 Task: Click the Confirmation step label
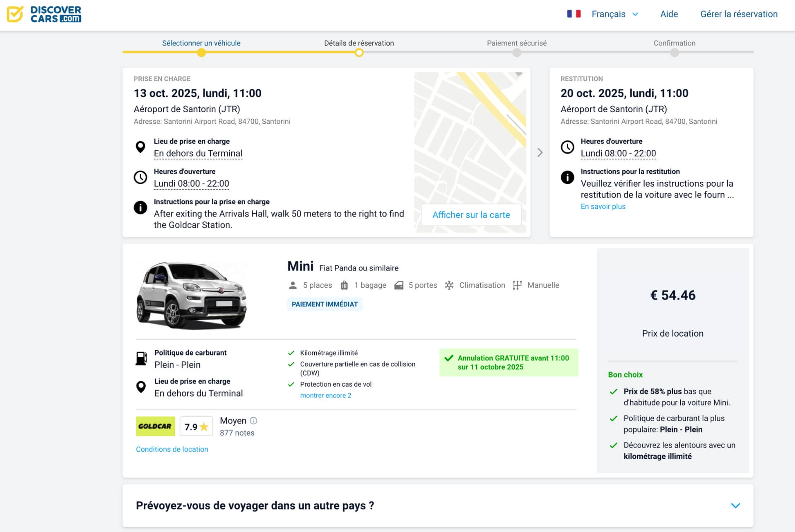[675, 43]
